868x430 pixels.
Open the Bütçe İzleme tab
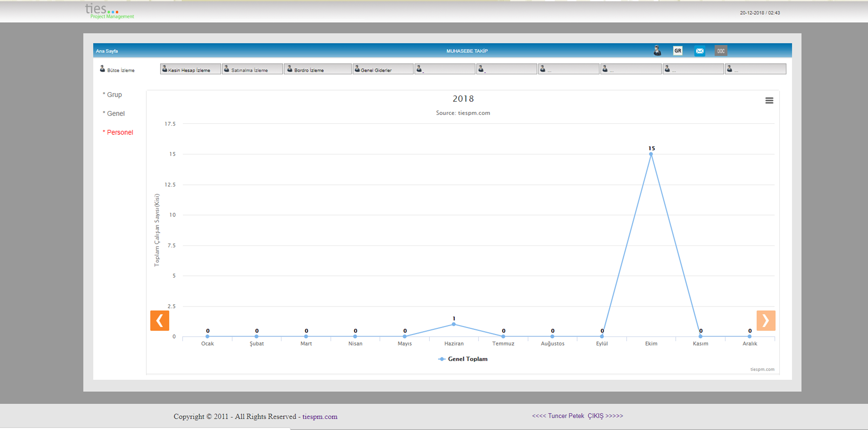click(x=117, y=69)
